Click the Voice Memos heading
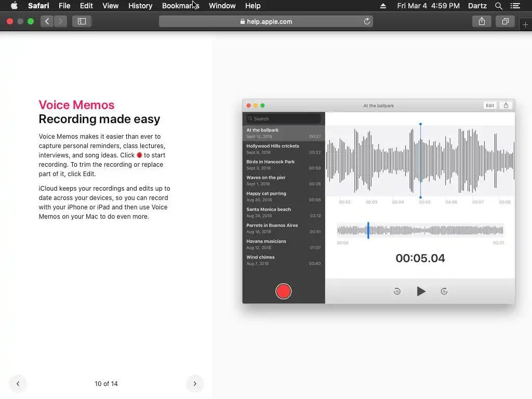Image resolution: width=532 pixels, height=399 pixels. [x=76, y=105]
